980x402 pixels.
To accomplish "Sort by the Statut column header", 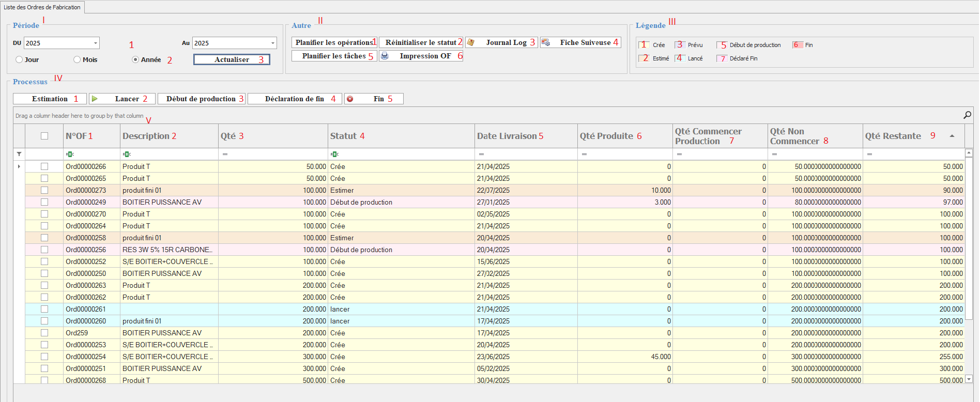I will [343, 136].
